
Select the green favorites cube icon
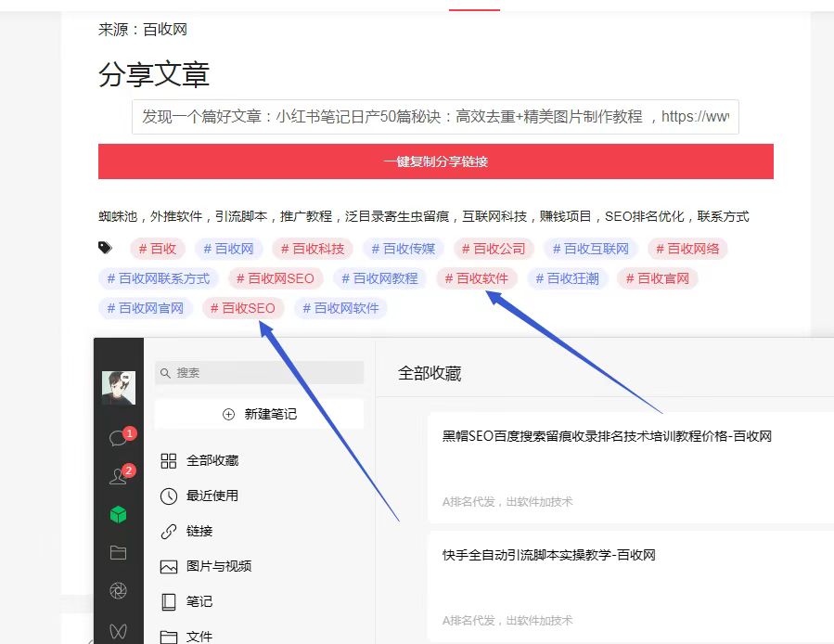118,515
